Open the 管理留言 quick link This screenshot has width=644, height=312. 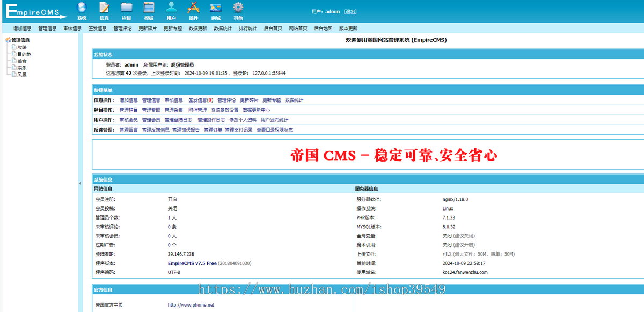point(129,129)
